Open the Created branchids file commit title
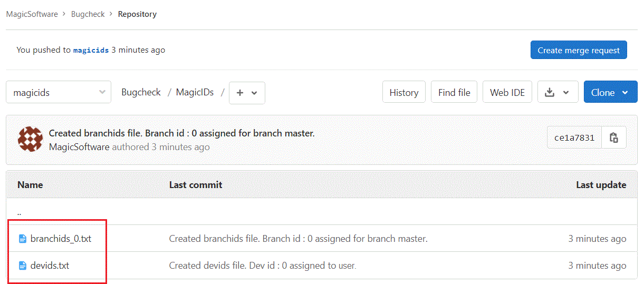The image size is (644, 284). (181, 133)
